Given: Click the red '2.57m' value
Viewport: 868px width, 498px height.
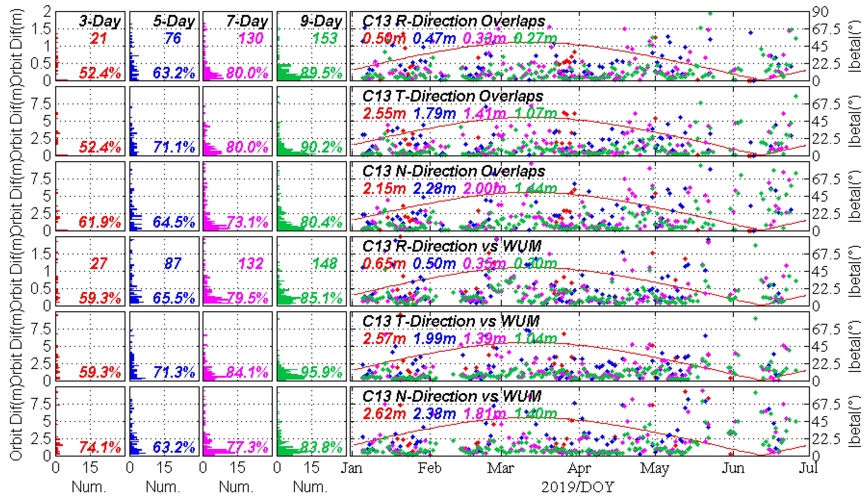Looking at the screenshot, I should click(384, 338).
